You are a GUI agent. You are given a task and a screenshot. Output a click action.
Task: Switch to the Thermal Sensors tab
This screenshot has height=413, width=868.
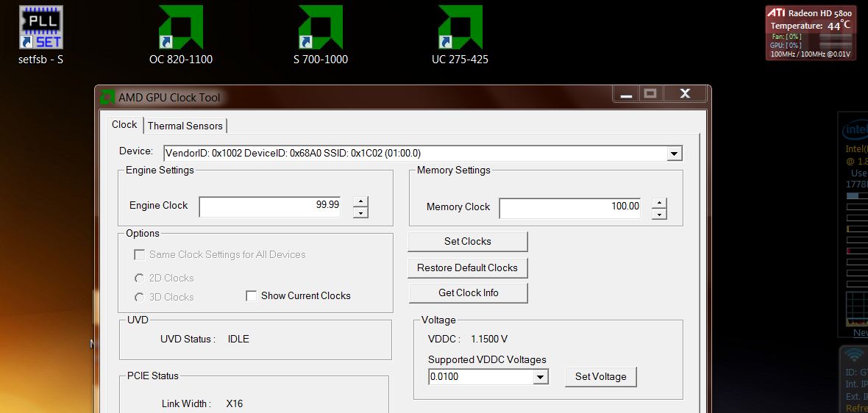(x=185, y=126)
